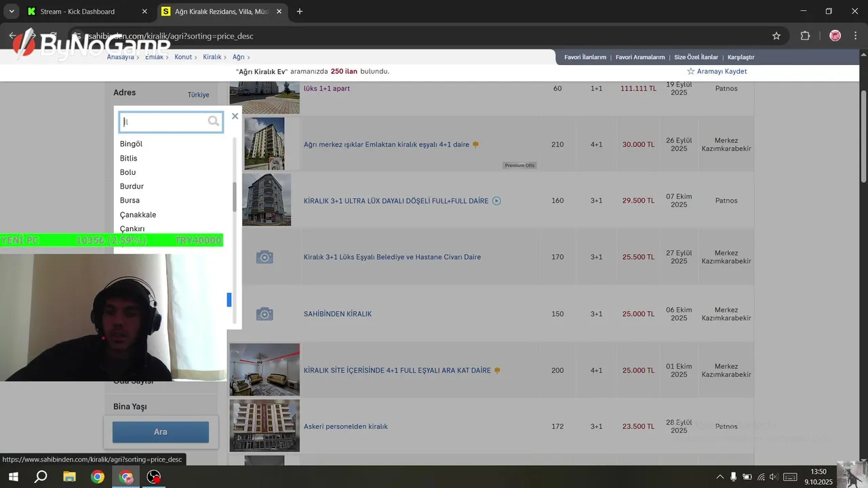Close the city selection popup
The height and width of the screenshot is (488, 868).
(235, 116)
